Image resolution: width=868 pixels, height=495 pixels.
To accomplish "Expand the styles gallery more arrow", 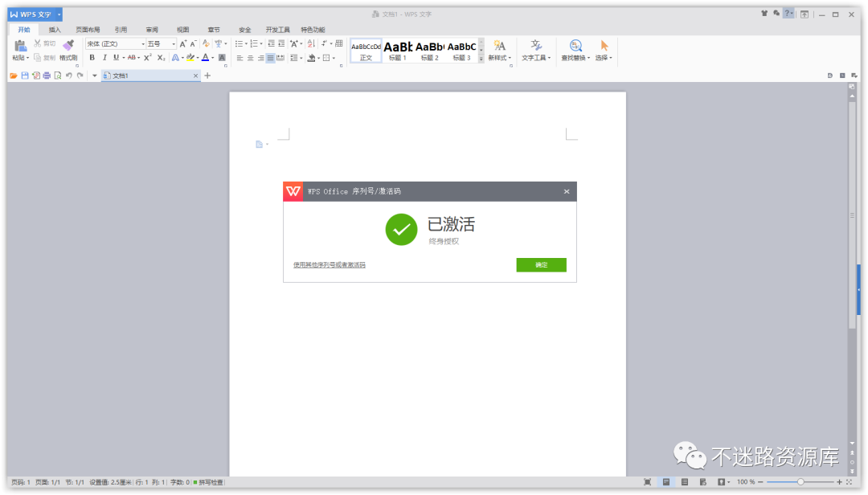I will pyautogui.click(x=481, y=59).
